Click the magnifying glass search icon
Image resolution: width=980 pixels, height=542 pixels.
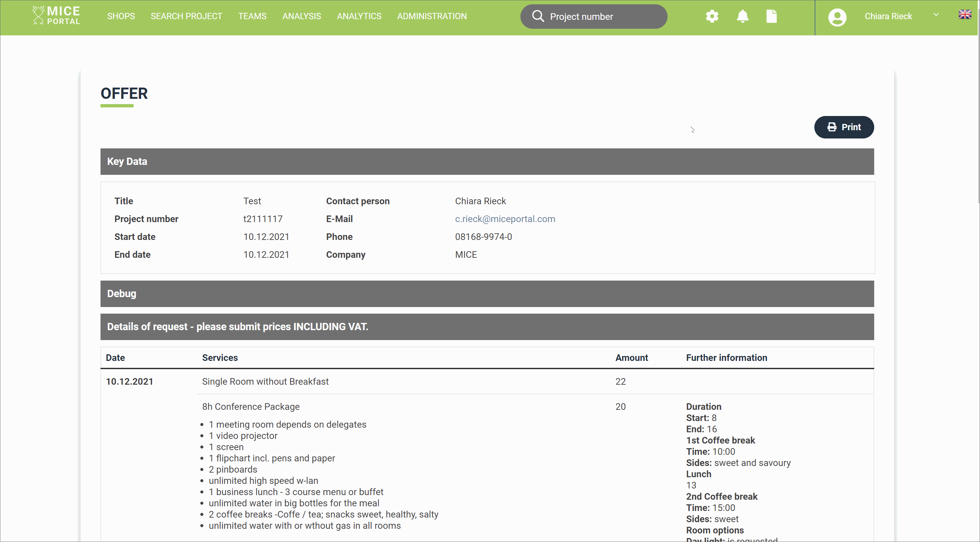pos(538,16)
